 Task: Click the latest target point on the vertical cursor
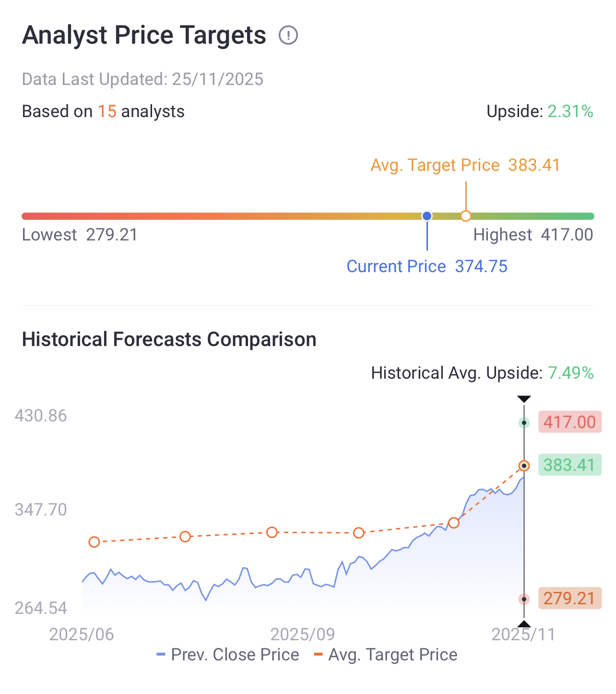click(x=524, y=466)
